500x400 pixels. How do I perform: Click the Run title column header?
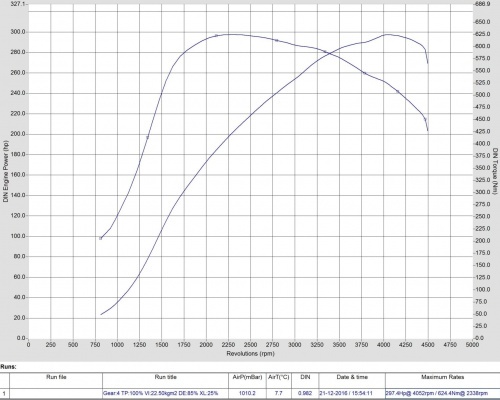[165, 377]
